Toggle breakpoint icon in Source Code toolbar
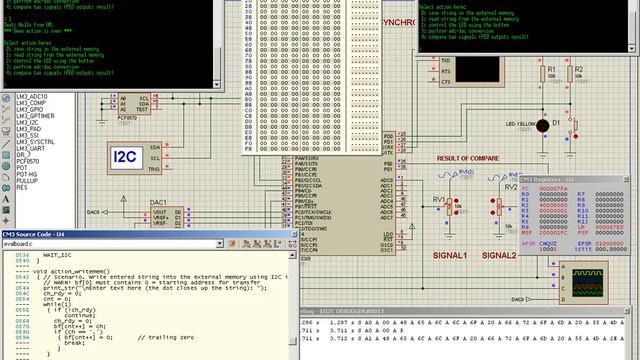 click(x=292, y=244)
